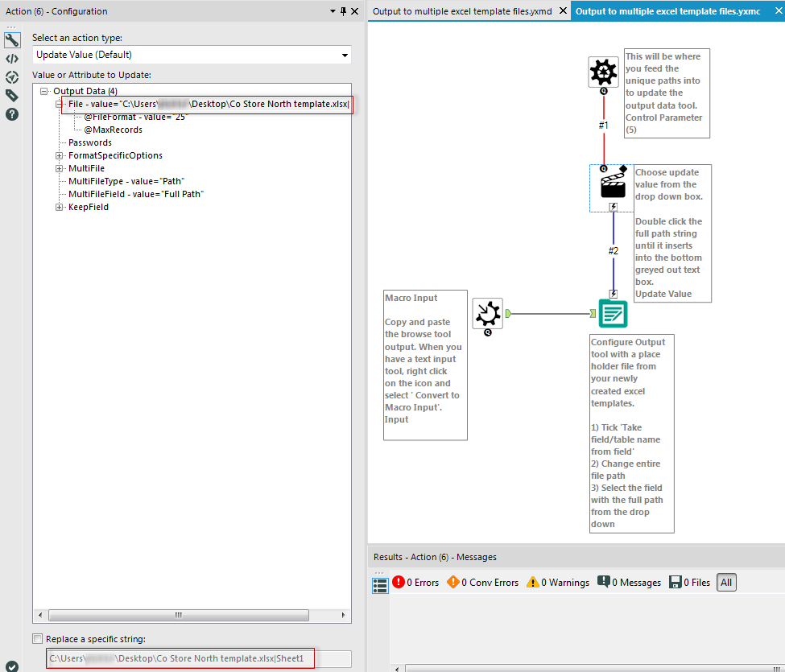Select the @MaxRecords row
Screen dimensions: 785x672
click(x=114, y=130)
